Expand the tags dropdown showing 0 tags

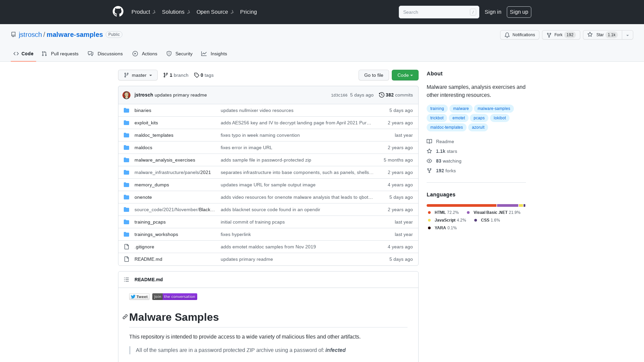(204, 75)
